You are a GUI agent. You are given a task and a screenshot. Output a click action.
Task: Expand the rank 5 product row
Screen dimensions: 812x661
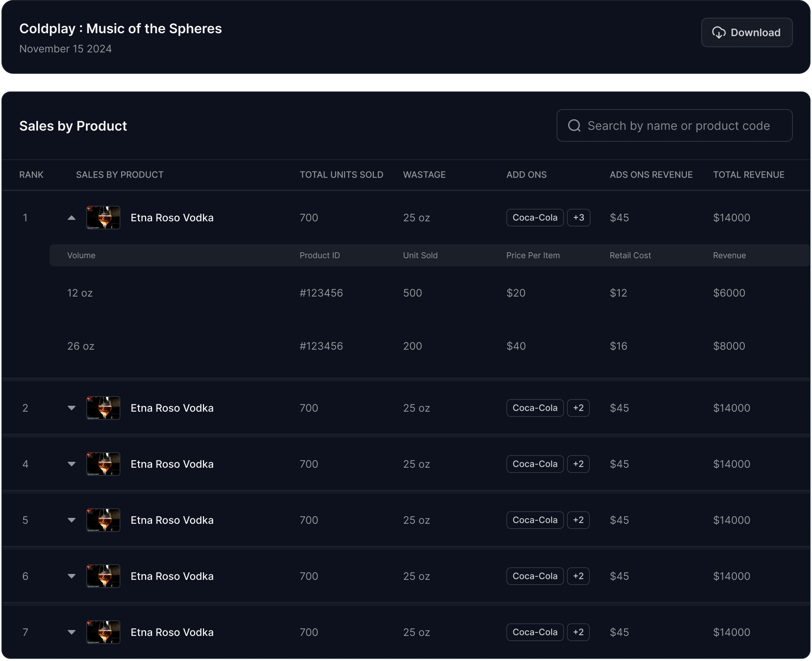coord(71,520)
